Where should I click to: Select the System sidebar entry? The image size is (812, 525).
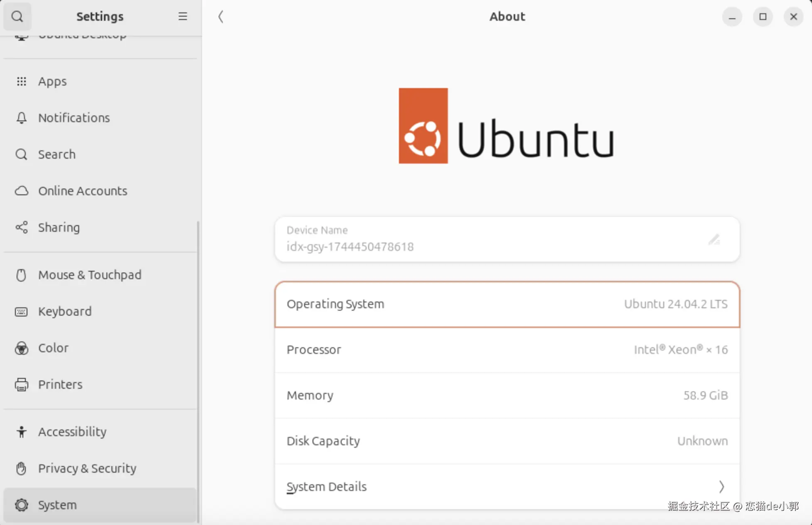tap(57, 505)
